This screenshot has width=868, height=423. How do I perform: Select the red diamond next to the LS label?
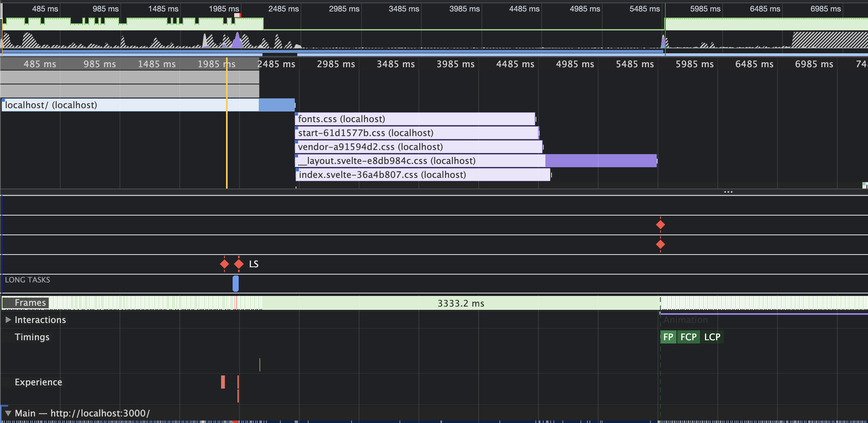pos(239,264)
